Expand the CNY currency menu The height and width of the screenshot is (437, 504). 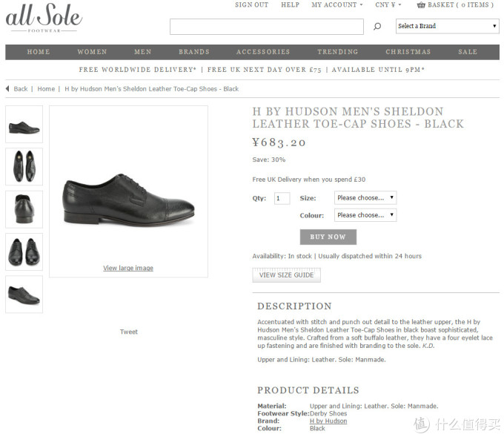pos(388,5)
